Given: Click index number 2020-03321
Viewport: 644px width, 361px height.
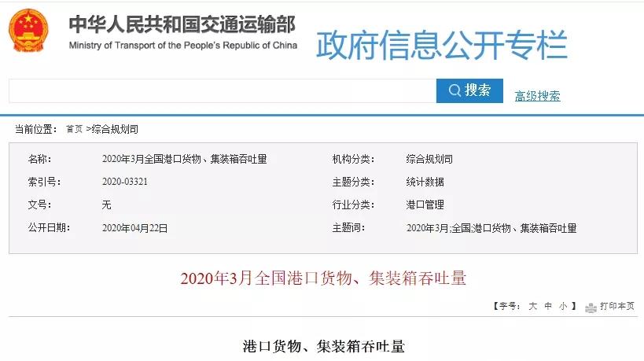Looking at the screenshot, I should (125, 182).
